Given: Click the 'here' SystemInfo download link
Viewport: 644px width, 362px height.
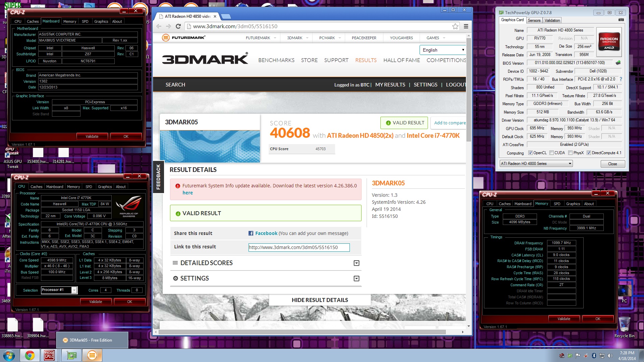Looking at the screenshot, I should [187, 193].
